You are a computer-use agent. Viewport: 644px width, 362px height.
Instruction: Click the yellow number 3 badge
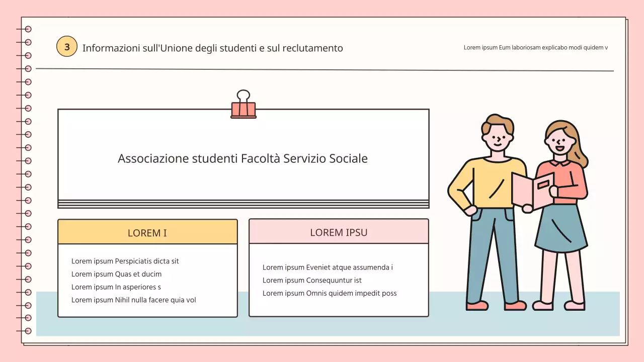click(66, 47)
